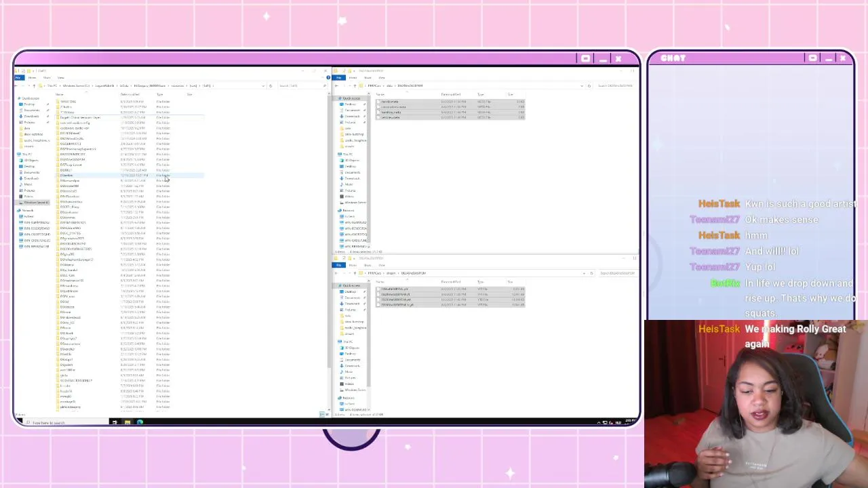Open Share tab in left Explorer window

pyautogui.click(x=47, y=77)
